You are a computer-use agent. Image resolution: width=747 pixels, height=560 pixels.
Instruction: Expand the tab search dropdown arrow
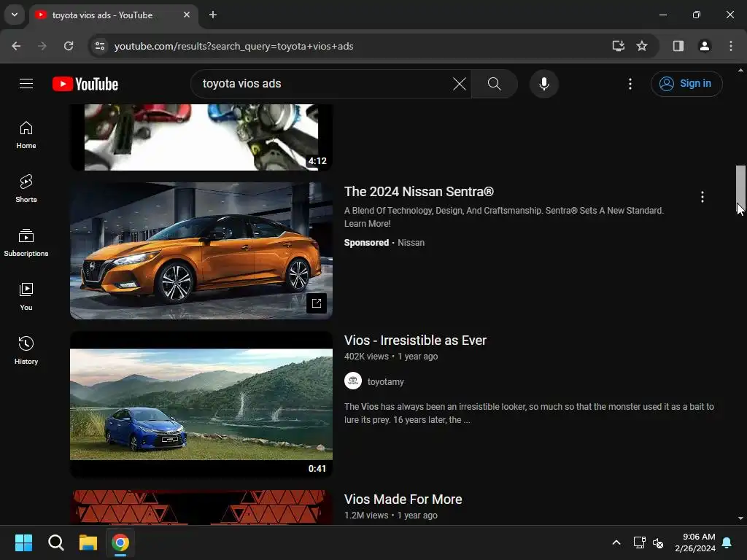pos(15,15)
